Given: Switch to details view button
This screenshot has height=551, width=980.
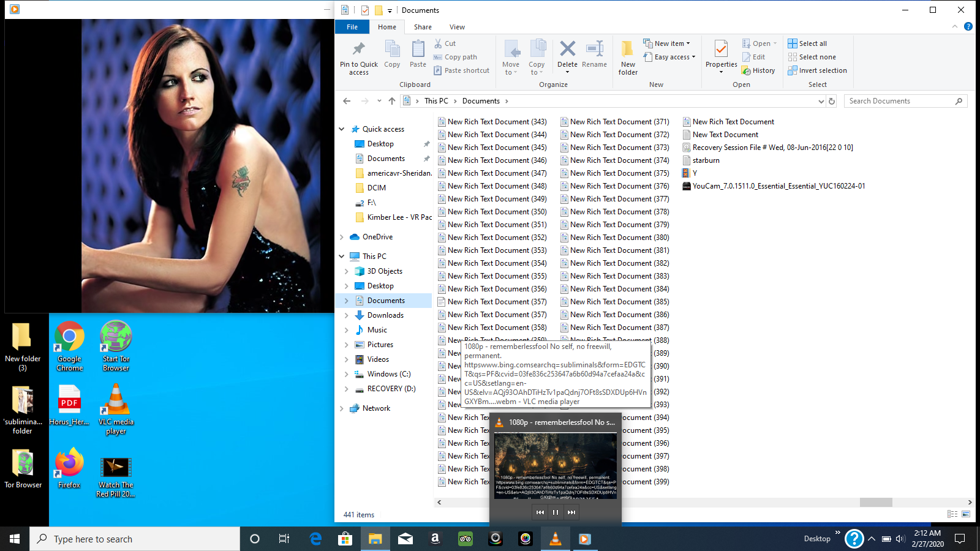Looking at the screenshot, I should [952, 514].
